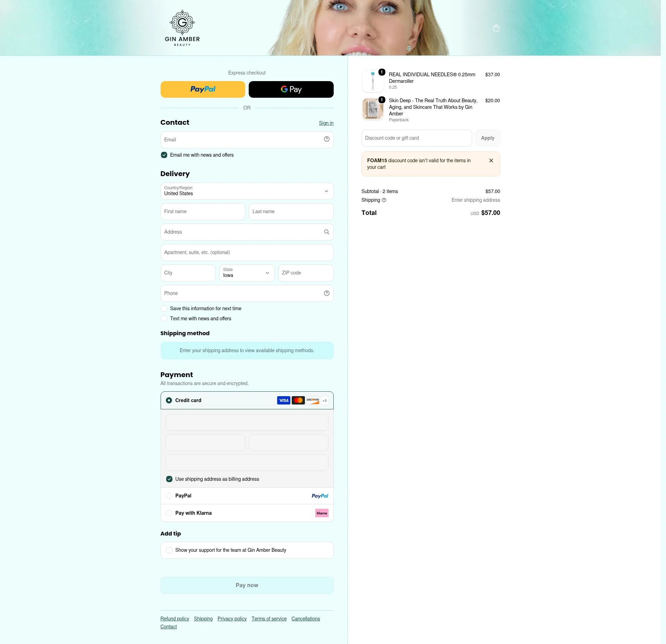Check Text me with news and offers
This screenshot has width=666, height=644.
point(164,319)
